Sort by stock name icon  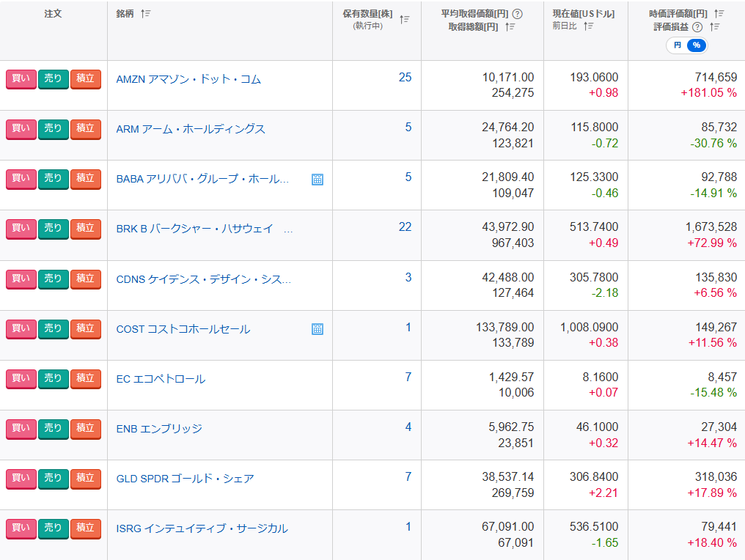tap(145, 14)
